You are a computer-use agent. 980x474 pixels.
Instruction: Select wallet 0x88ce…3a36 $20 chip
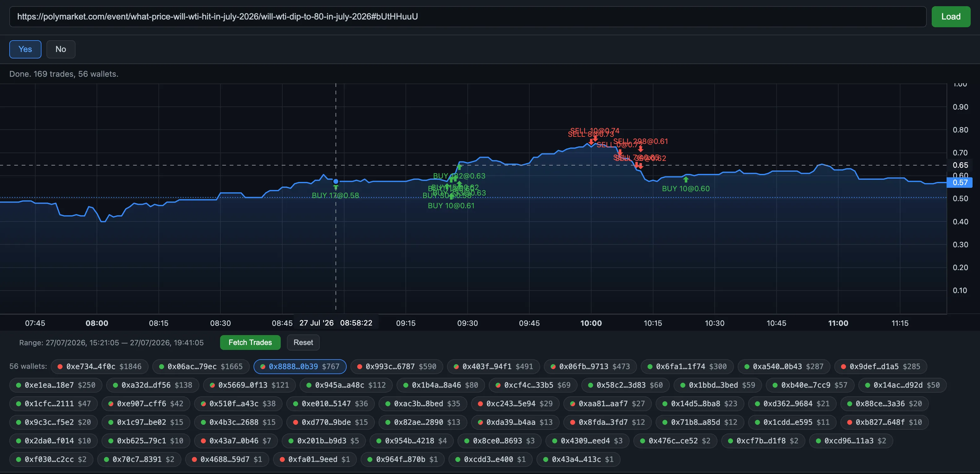(x=885, y=404)
